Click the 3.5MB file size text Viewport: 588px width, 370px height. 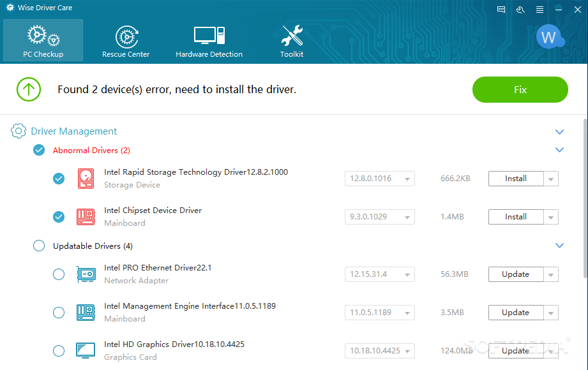click(x=452, y=313)
